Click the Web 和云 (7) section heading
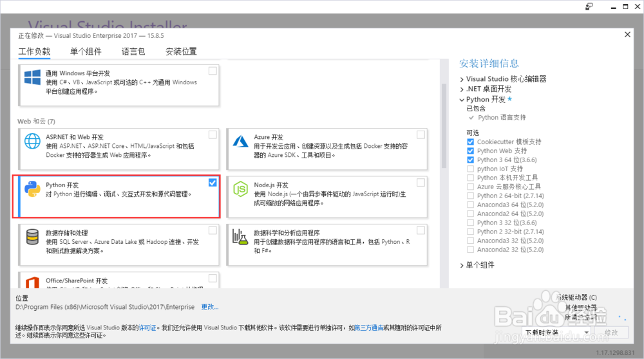 pyautogui.click(x=36, y=122)
